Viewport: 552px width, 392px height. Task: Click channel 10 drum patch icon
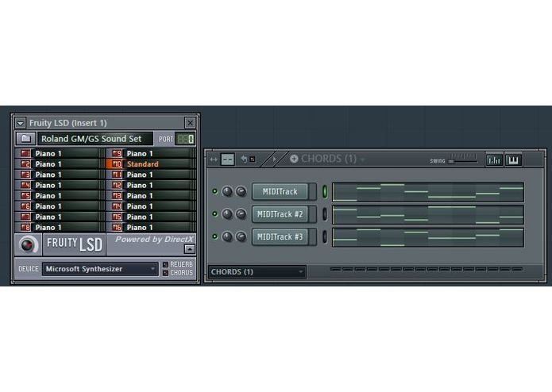[117, 164]
